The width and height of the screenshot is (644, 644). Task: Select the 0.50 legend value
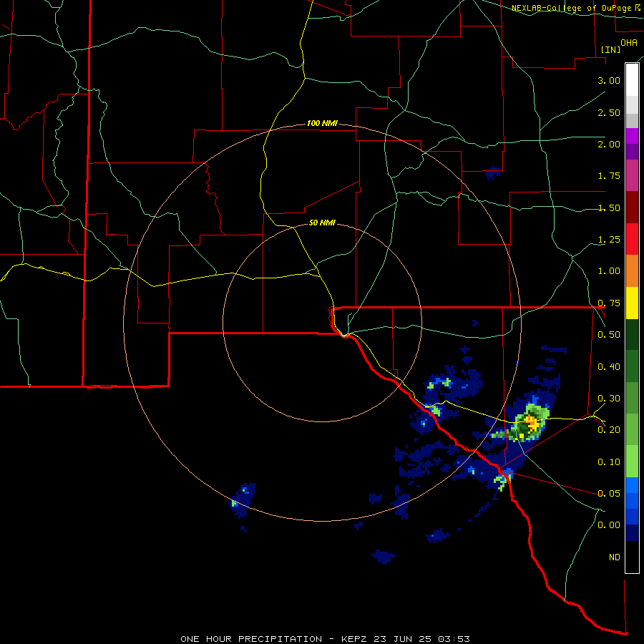pyautogui.click(x=609, y=335)
